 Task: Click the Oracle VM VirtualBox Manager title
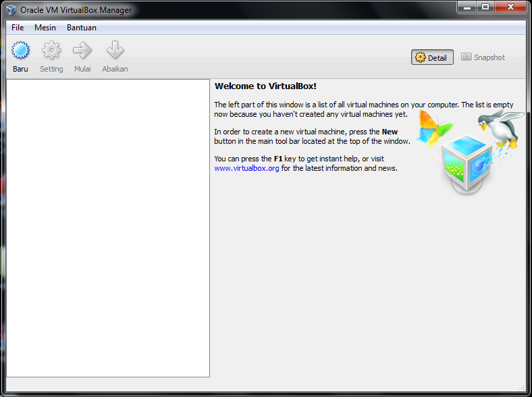point(76,10)
